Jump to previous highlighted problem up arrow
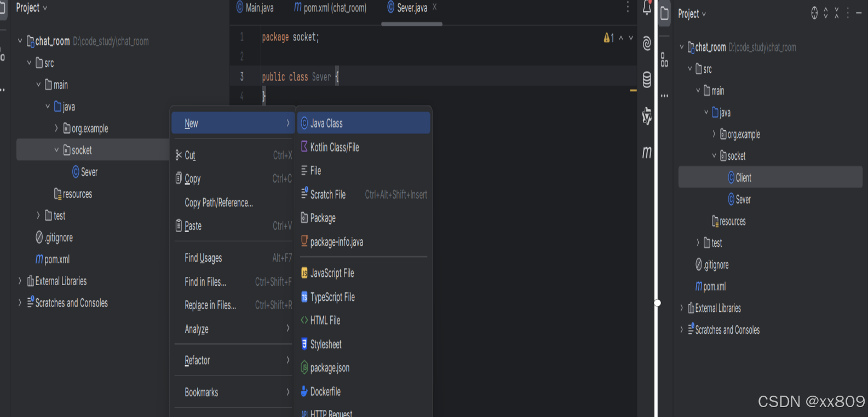The image size is (868, 417). [x=621, y=38]
